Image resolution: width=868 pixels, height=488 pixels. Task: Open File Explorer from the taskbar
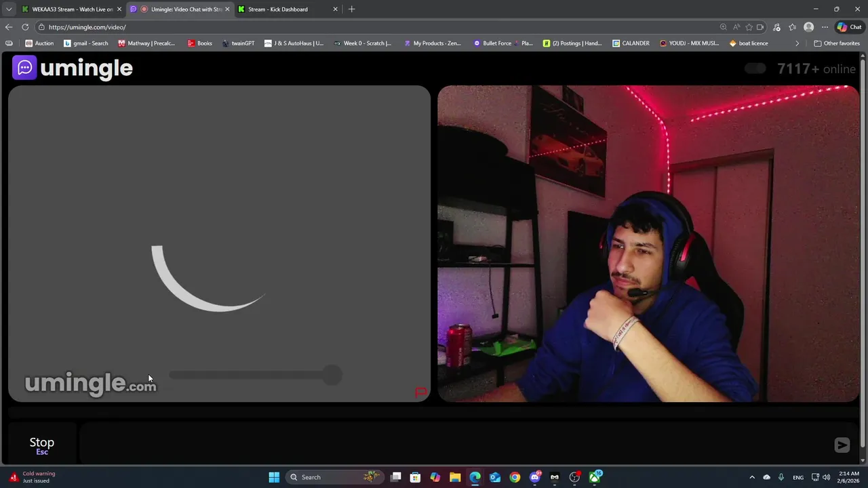click(455, 477)
